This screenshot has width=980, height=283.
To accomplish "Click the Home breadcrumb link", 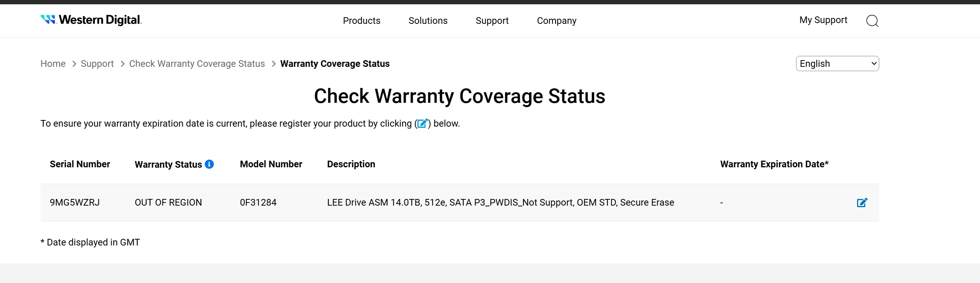I will [53, 64].
